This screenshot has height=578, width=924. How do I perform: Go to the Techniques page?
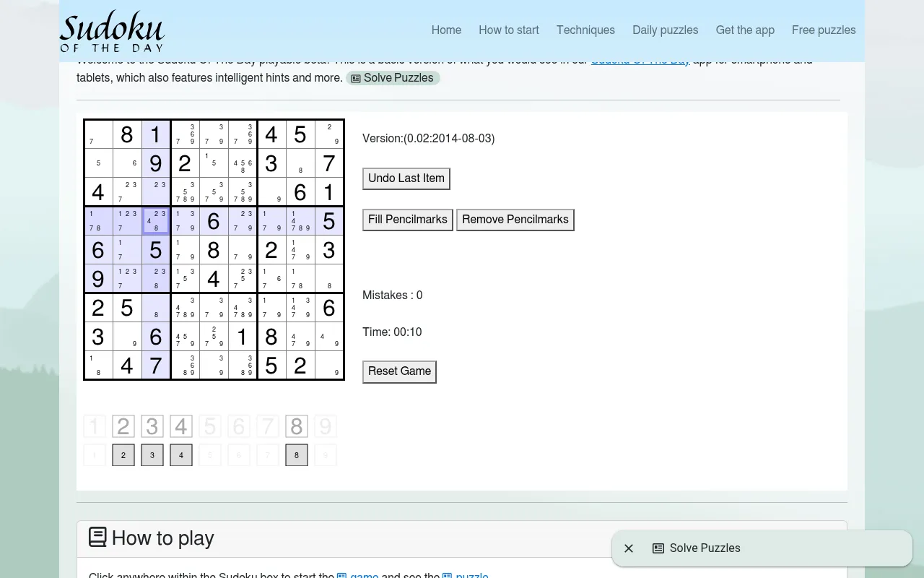[585, 30]
